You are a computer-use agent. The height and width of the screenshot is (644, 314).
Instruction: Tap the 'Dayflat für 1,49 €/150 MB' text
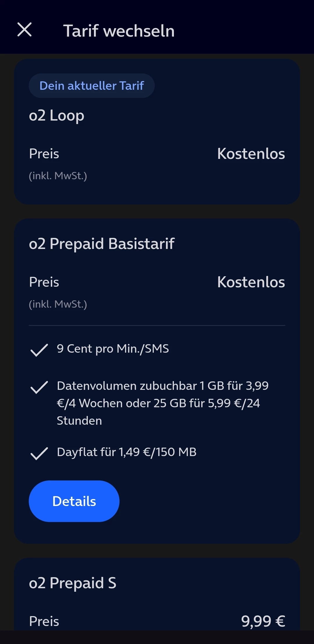click(x=127, y=452)
